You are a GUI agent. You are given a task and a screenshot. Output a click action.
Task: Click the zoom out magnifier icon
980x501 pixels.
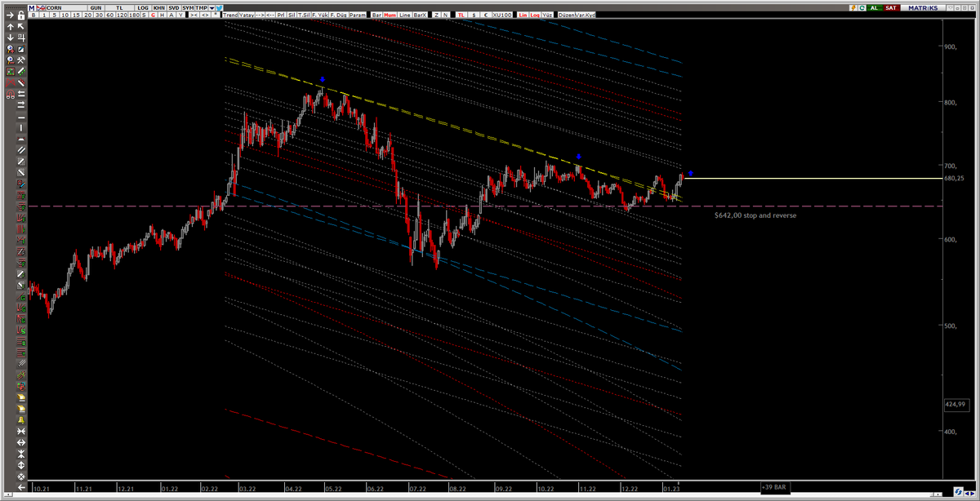tap(10, 60)
